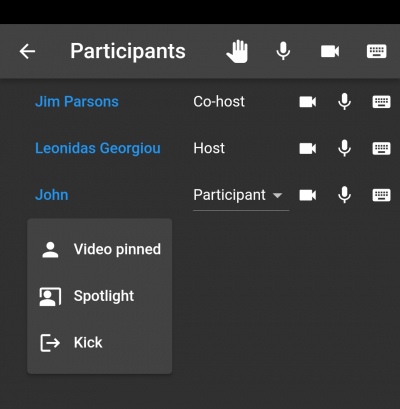Go back using the arrow icon
This screenshot has width=400, height=409.
[27, 51]
